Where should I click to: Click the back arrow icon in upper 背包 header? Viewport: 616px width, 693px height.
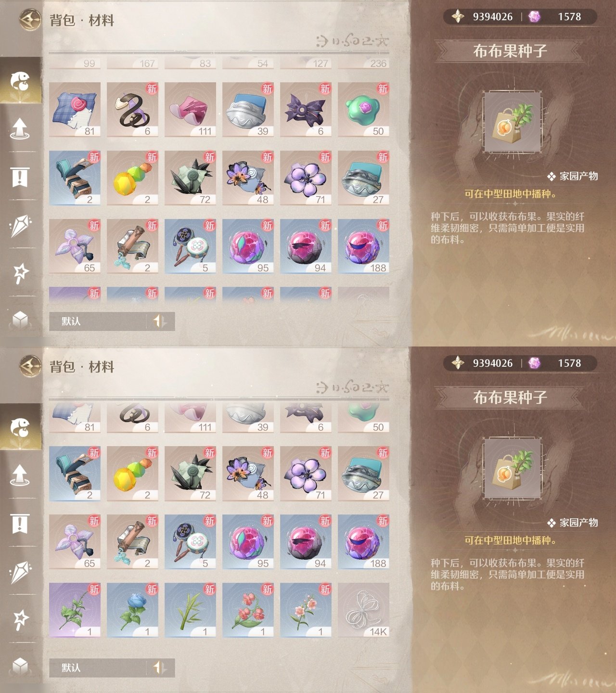[x=30, y=20]
